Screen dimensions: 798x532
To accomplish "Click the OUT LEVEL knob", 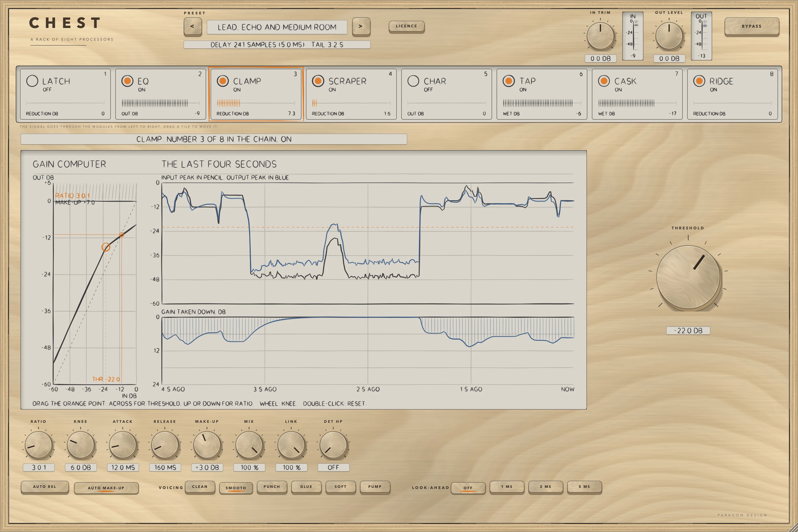I will 669,36.
